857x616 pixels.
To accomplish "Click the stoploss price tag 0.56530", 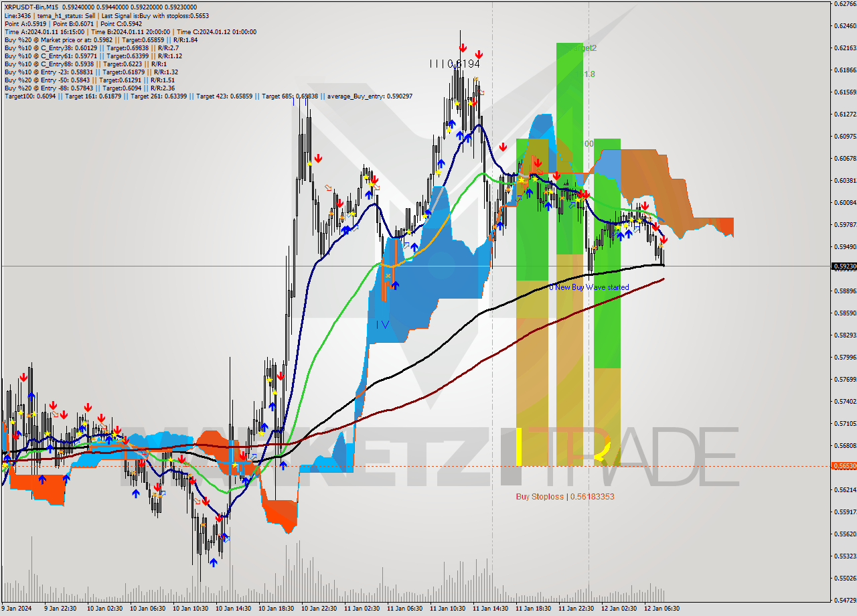I will click(x=843, y=465).
